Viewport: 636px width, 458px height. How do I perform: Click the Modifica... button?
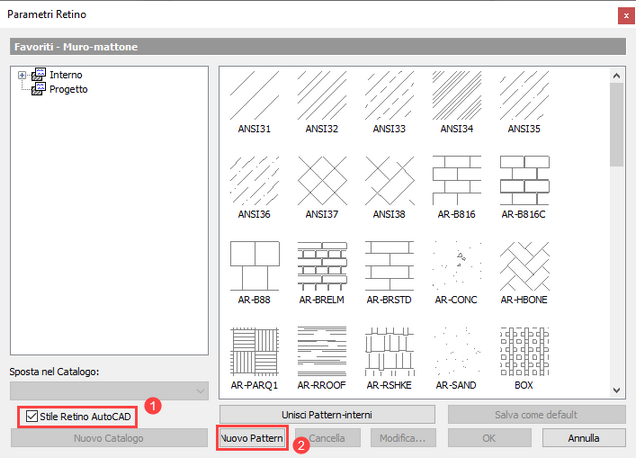pos(403,438)
